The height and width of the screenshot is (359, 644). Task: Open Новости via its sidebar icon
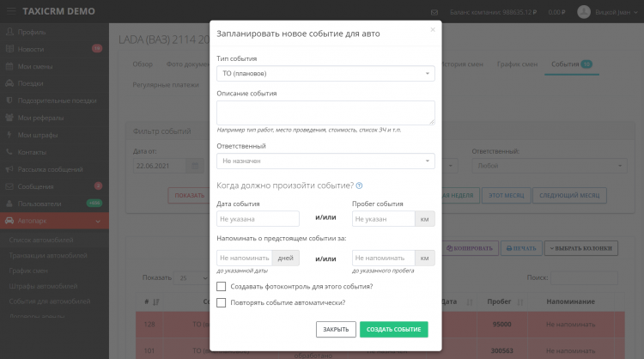tap(9, 49)
